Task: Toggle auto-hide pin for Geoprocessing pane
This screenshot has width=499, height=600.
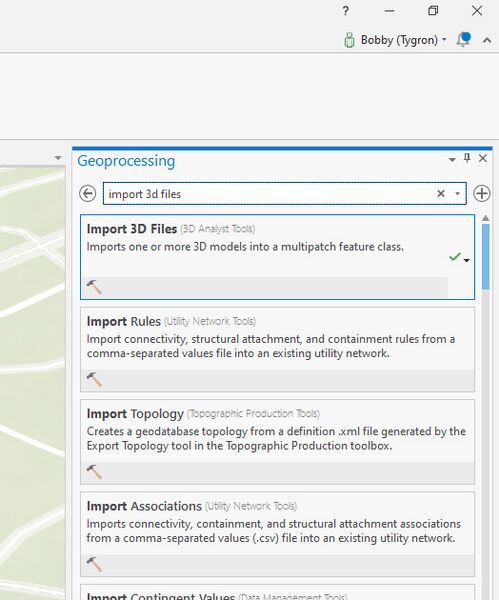Action: (x=467, y=158)
